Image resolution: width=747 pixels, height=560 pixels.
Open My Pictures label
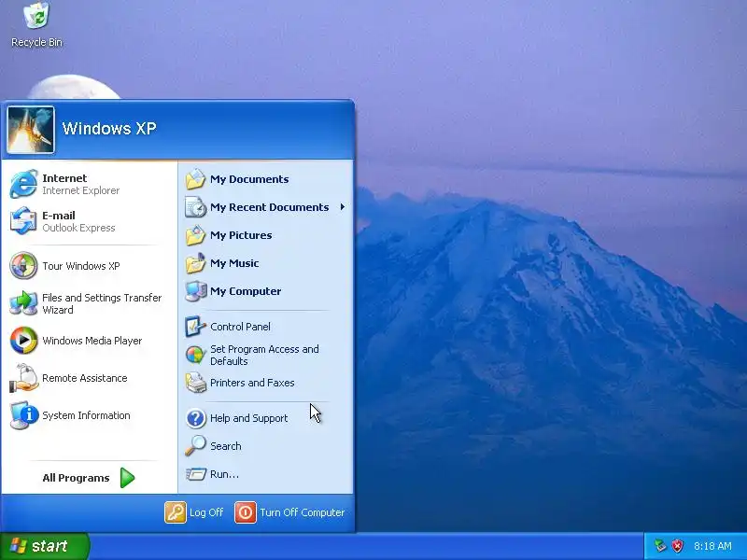tap(241, 235)
